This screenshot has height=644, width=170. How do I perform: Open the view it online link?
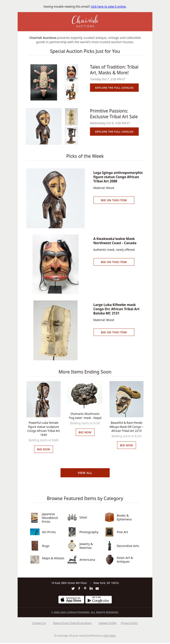[x=108, y=7]
